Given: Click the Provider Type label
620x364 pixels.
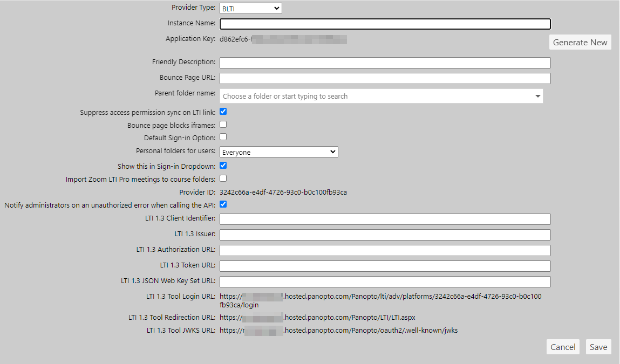Looking at the screenshot, I should point(193,8).
